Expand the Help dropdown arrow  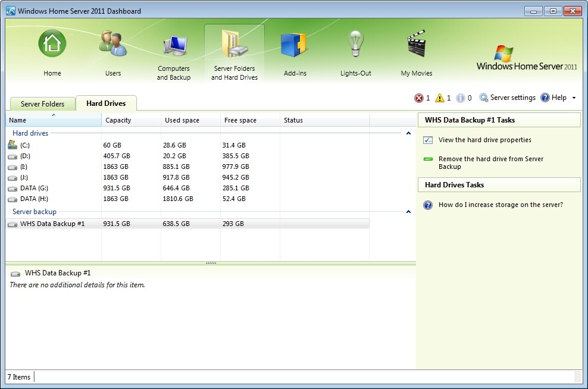click(574, 98)
